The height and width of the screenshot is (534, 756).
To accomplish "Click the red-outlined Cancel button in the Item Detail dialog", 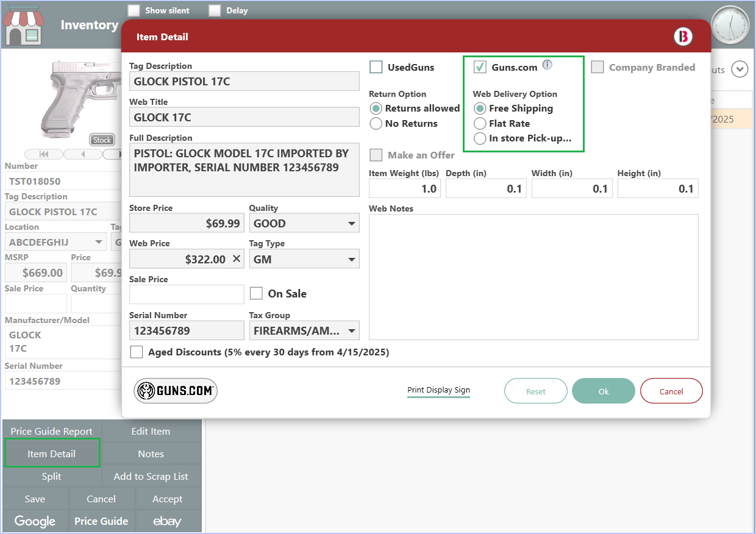I will (x=671, y=391).
